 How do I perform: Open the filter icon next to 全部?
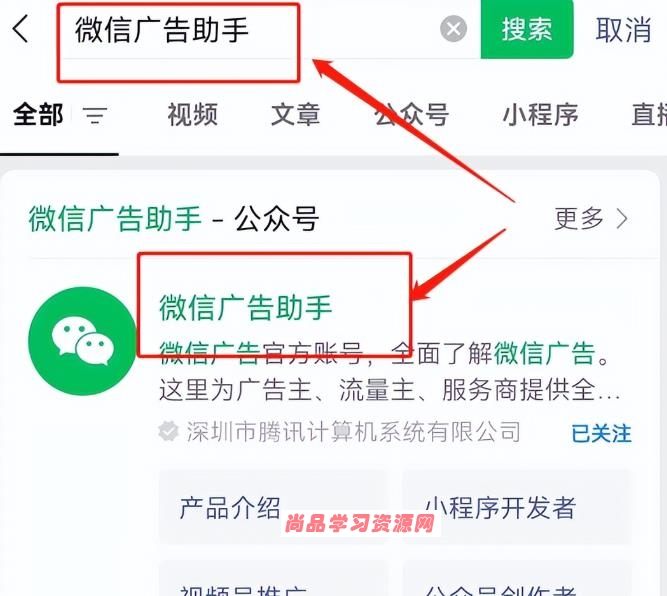coord(95,115)
